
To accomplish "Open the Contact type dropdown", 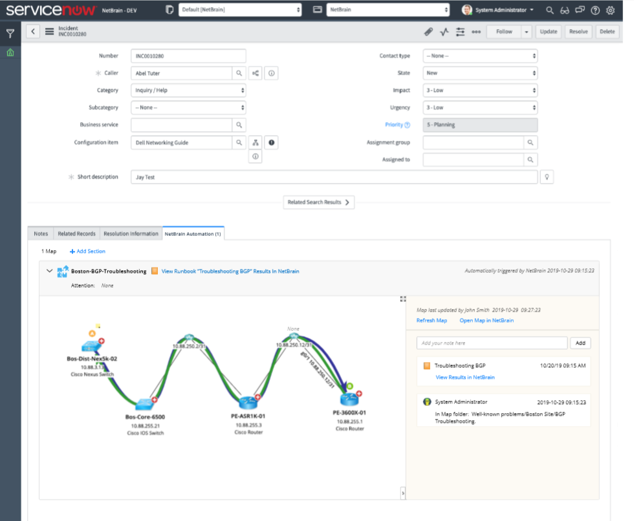I will pos(480,56).
